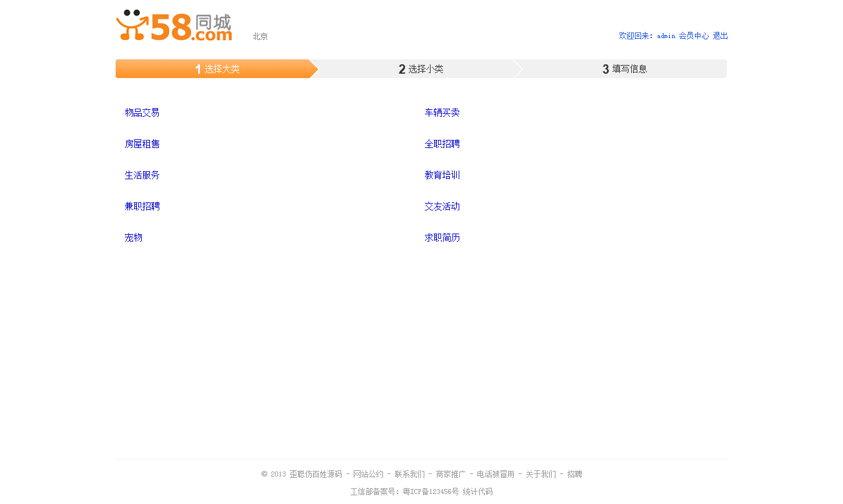
Task: Choose the 宠物 category
Action: pyautogui.click(x=133, y=237)
